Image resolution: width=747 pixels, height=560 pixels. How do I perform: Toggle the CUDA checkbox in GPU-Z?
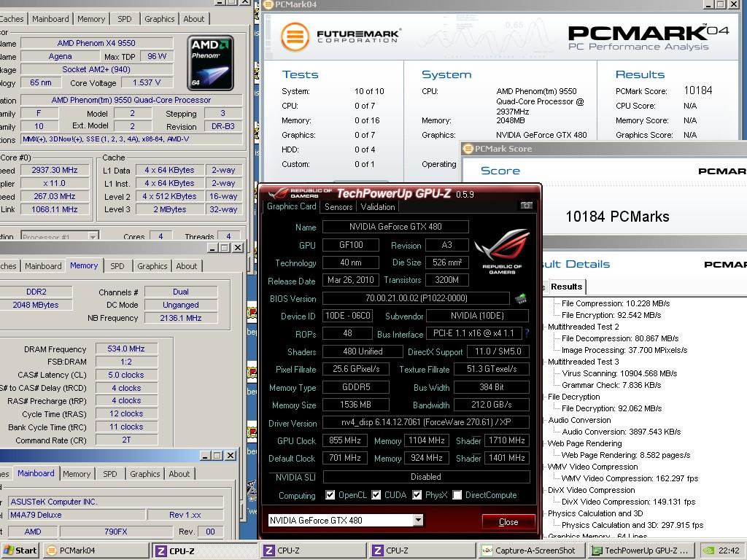coord(376,495)
